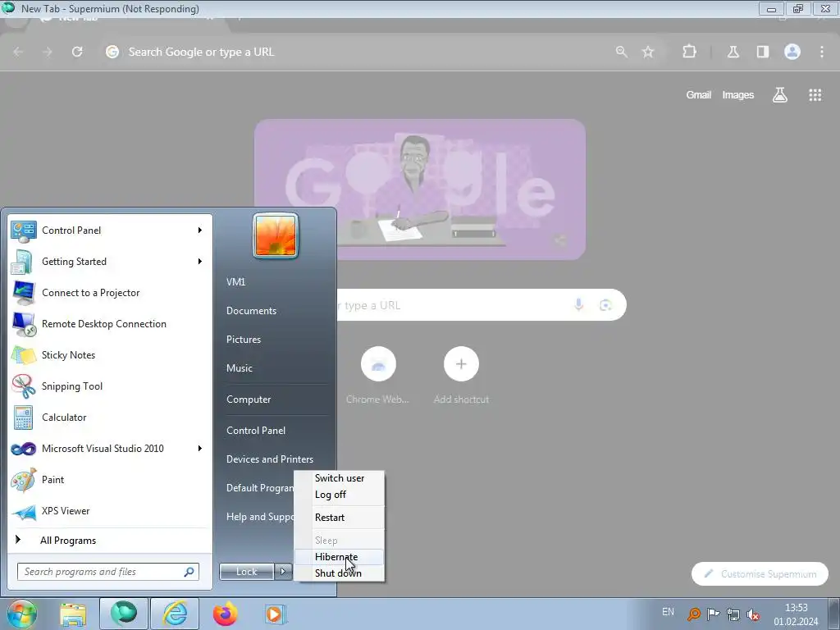This screenshot has width=840, height=630.
Task: Search by image with Lens icon
Action: [x=606, y=305]
